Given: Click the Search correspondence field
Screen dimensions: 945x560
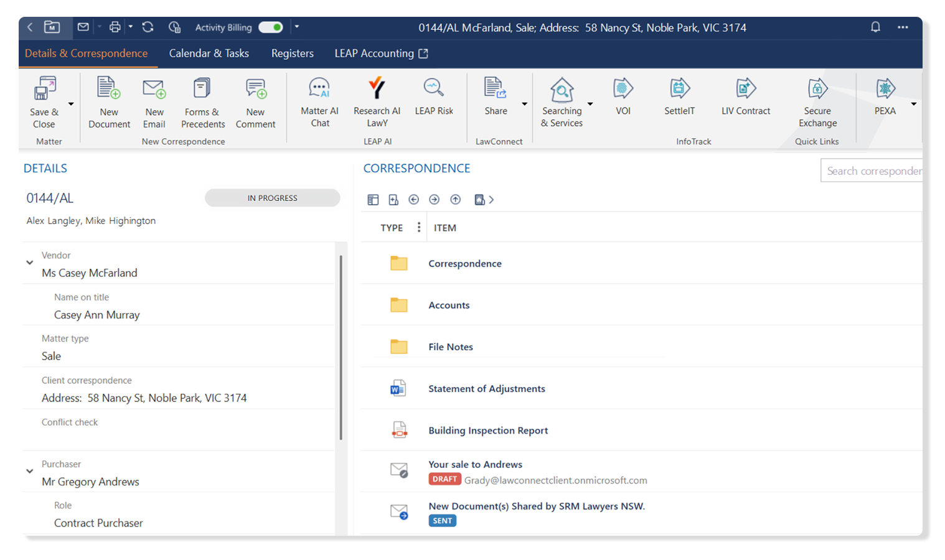Looking at the screenshot, I should (872, 170).
